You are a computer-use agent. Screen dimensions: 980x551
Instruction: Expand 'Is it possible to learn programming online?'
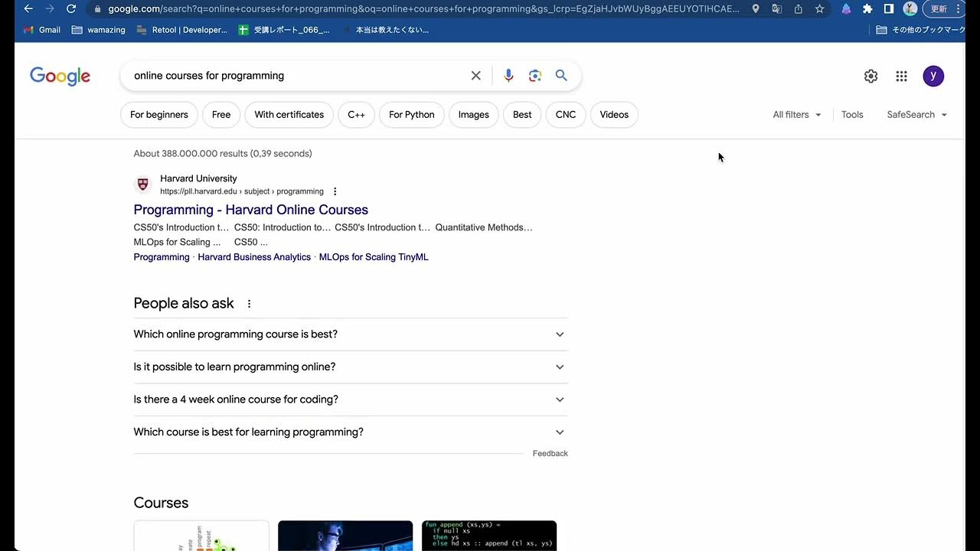[x=351, y=367]
